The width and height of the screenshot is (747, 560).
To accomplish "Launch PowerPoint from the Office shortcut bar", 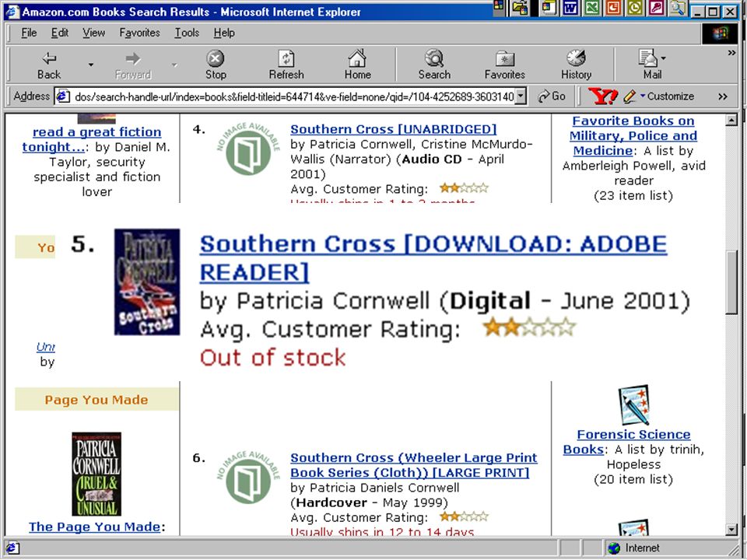I will [x=613, y=8].
